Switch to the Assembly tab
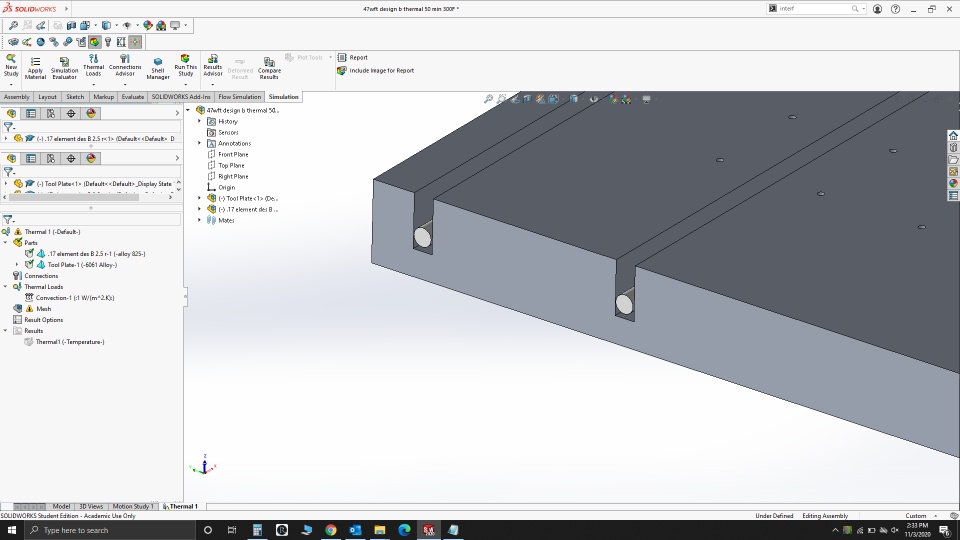The width and height of the screenshot is (960, 540). (x=17, y=97)
